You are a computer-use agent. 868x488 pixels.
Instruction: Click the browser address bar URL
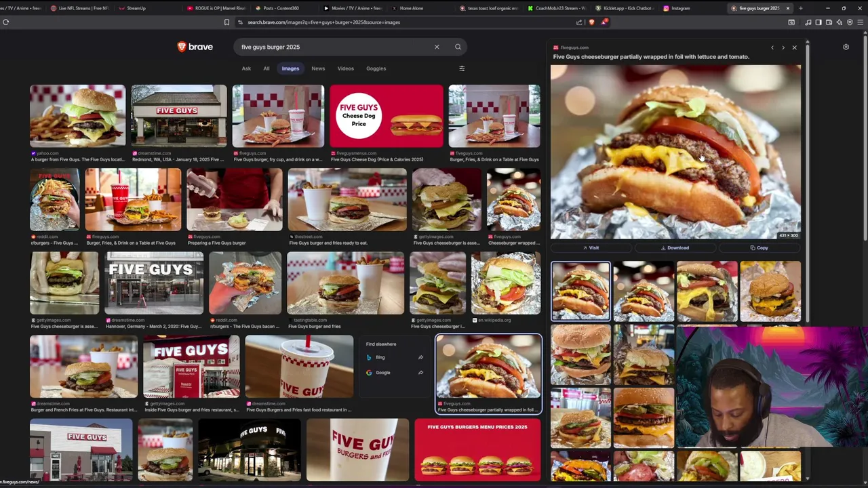click(323, 22)
